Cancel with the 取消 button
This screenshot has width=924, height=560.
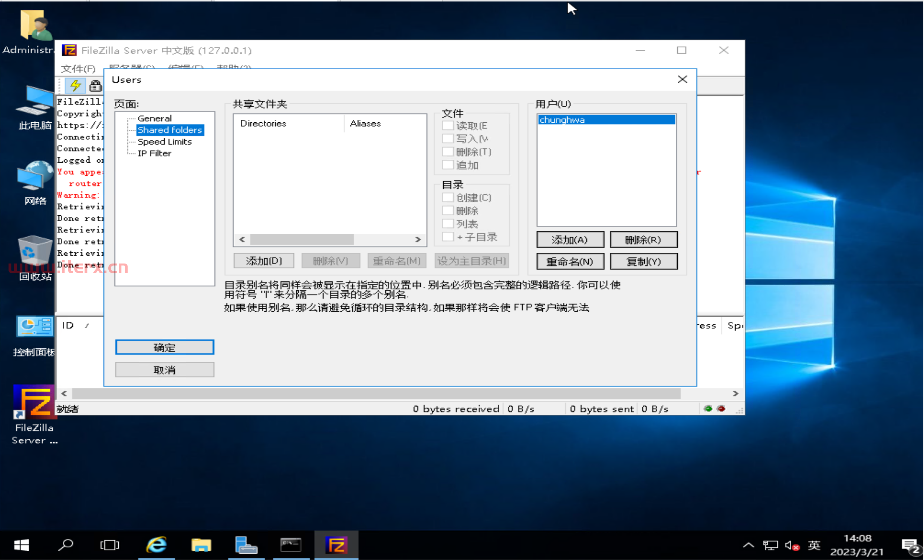tap(165, 370)
